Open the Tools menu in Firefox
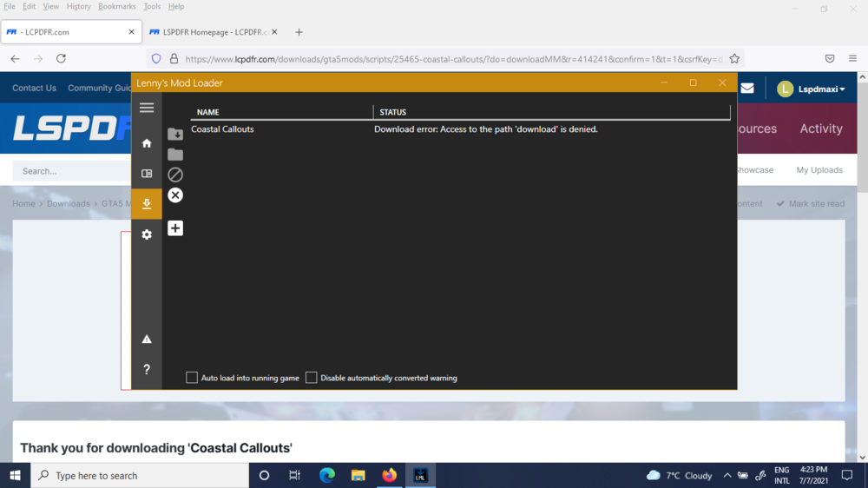The width and height of the screenshot is (868, 488). [152, 7]
